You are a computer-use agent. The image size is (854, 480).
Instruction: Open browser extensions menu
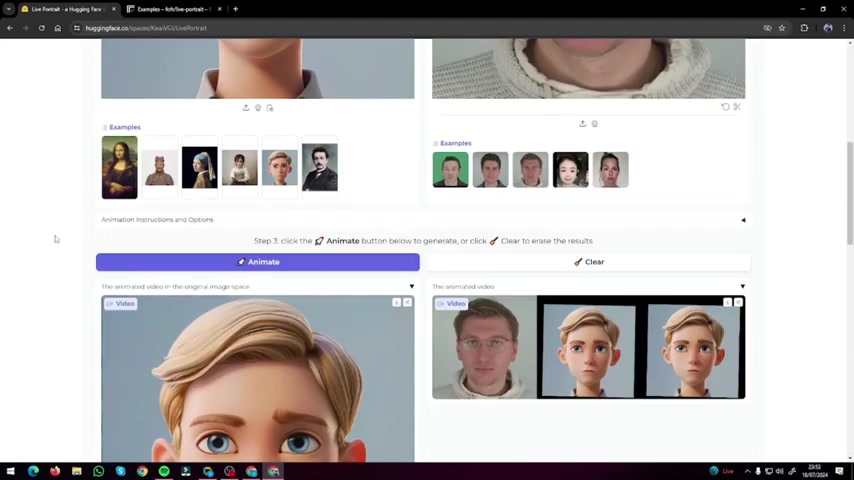coord(804,28)
